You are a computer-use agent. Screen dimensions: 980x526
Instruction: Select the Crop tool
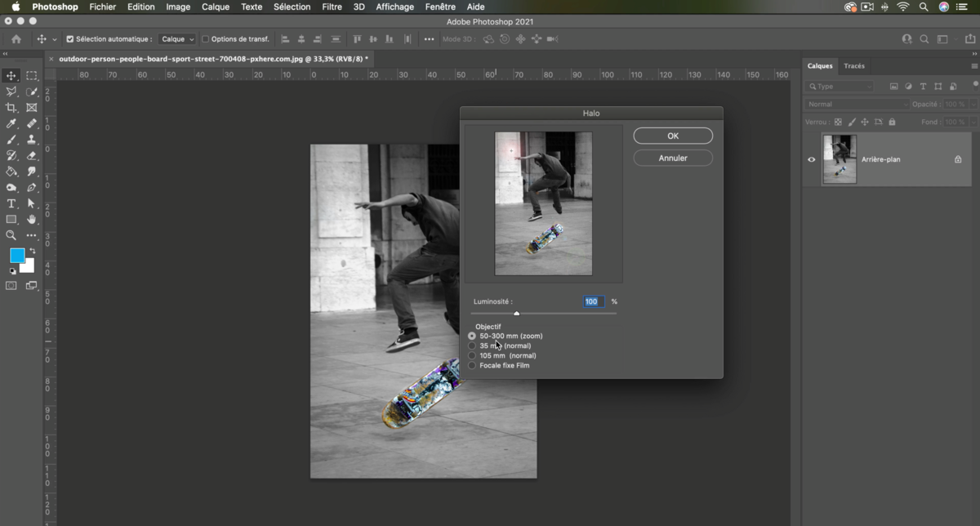(x=11, y=108)
